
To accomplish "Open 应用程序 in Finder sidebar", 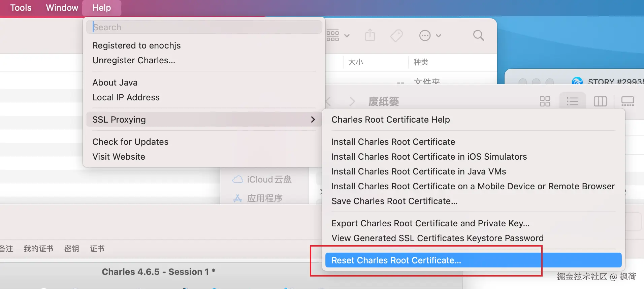I will click(x=257, y=198).
